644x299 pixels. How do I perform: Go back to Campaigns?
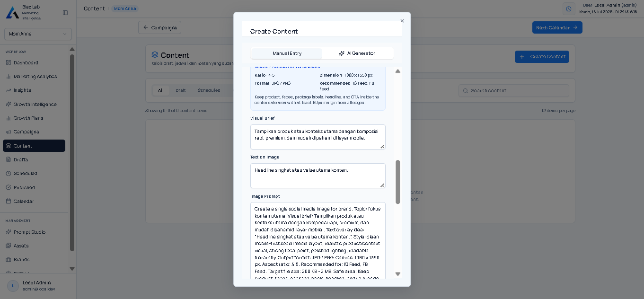[x=159, y=27]
